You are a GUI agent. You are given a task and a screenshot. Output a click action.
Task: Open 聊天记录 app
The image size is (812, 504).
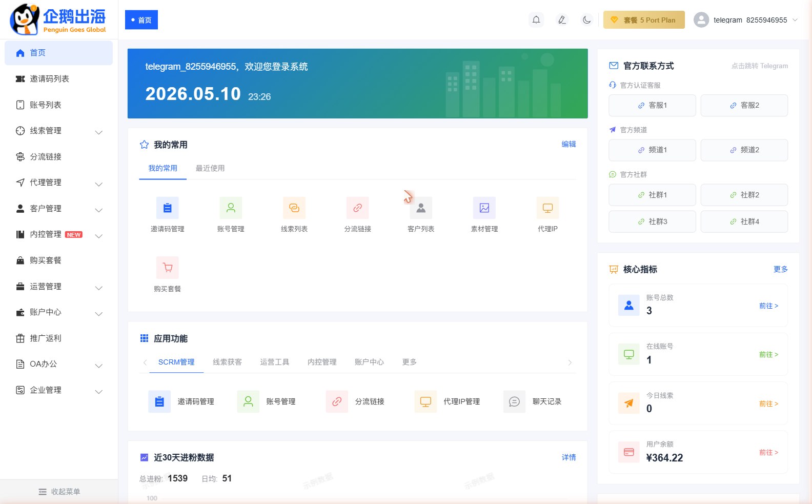click(533, 401)
